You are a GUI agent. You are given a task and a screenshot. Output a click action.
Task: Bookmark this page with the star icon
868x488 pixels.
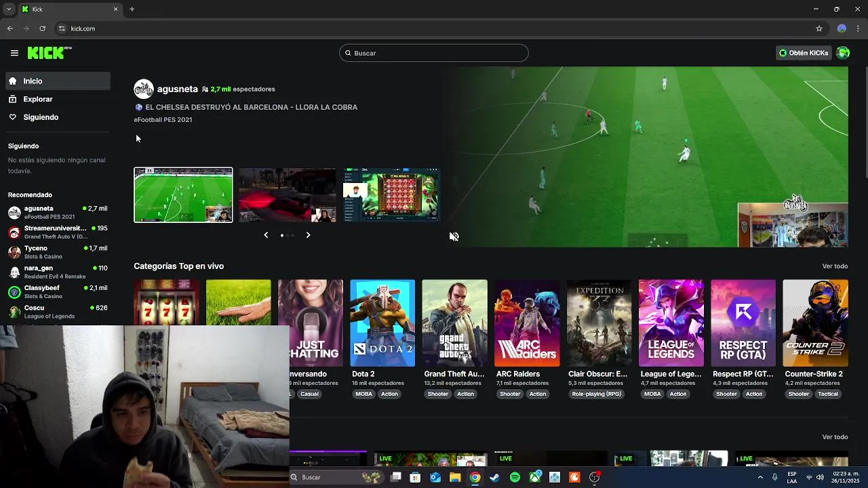click(819, 28)
